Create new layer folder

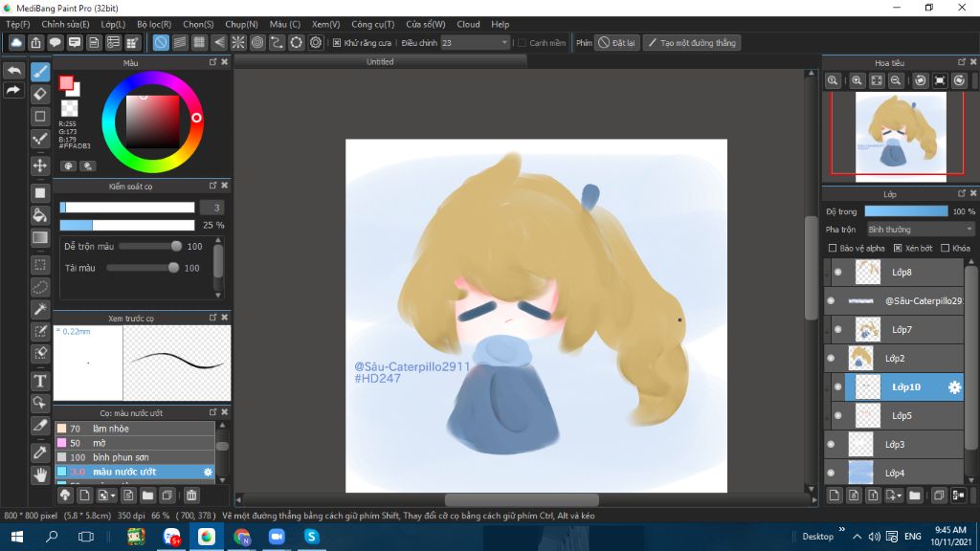pos(915,496)
